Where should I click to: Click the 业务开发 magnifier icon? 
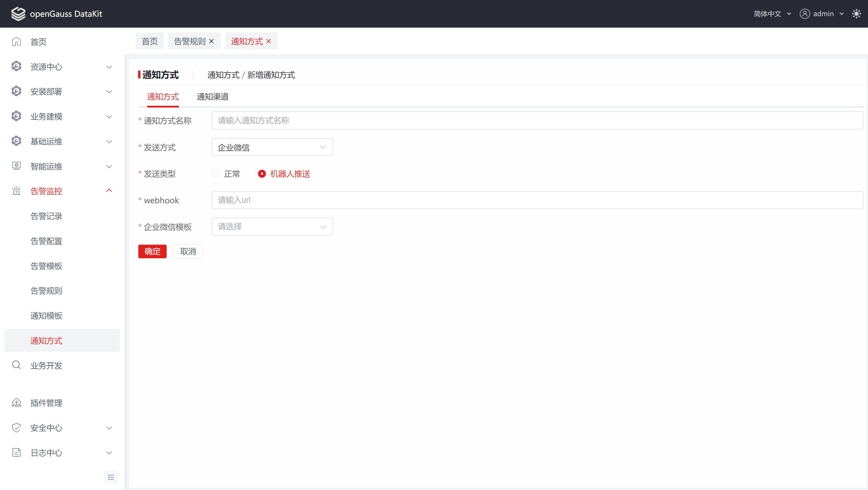coord(16,365)
